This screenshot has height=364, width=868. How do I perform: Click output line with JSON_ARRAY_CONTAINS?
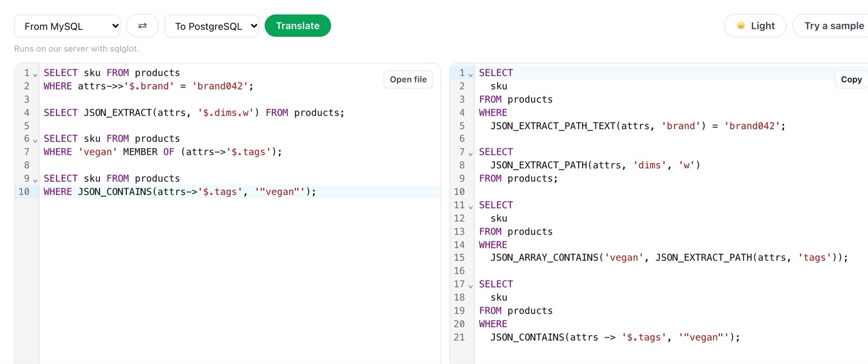(x=669, y=258)
